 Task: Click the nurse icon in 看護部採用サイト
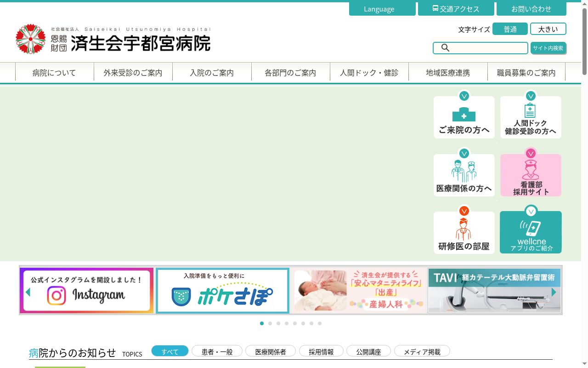pos(531,170)
